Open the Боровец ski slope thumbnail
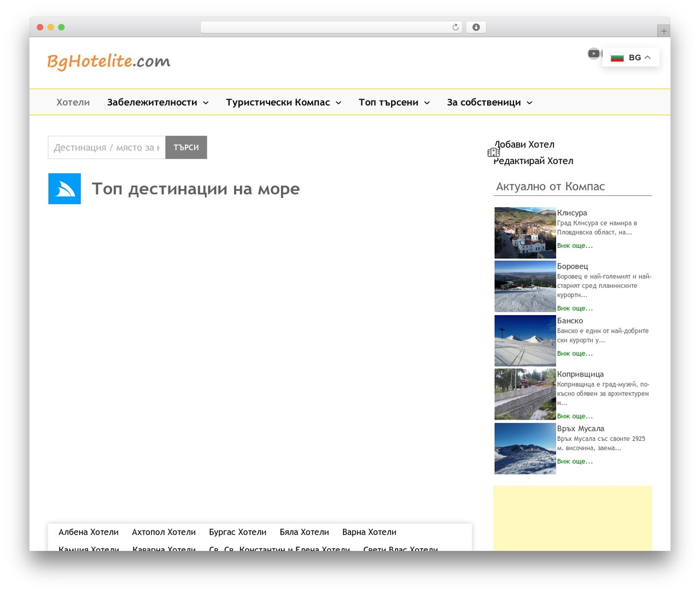 [x=525, y=286]
